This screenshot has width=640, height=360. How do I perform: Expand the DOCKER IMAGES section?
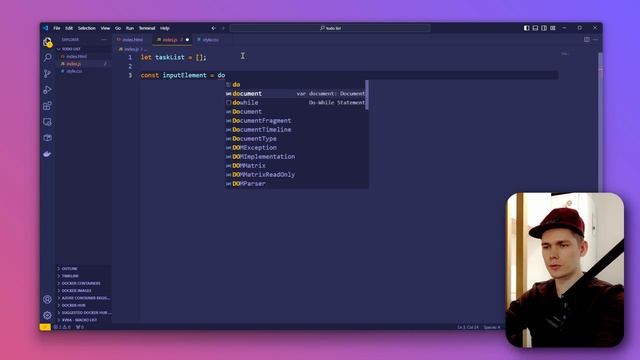(83, 291)
